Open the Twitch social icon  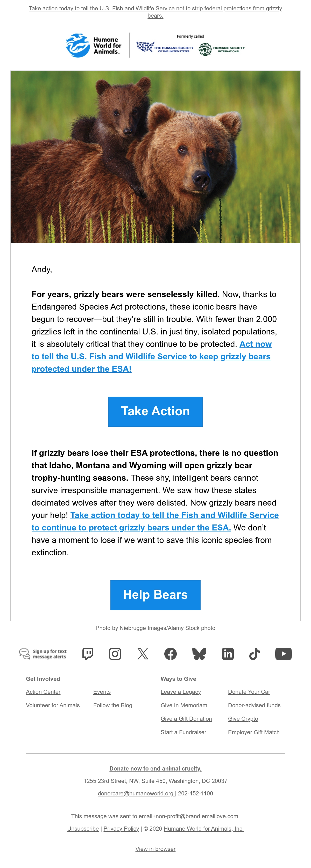tap(88, 654)
